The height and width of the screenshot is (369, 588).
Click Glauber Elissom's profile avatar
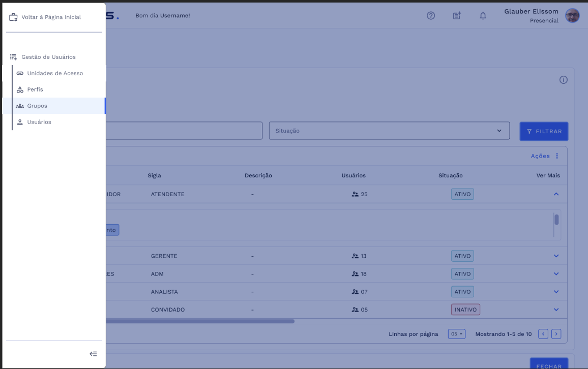click(572, 16)
